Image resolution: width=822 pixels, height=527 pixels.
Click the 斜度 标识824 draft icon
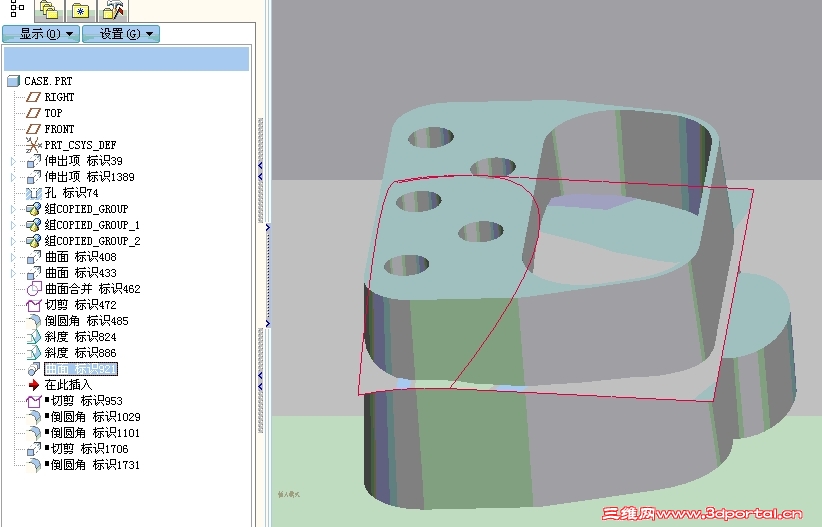34,337
